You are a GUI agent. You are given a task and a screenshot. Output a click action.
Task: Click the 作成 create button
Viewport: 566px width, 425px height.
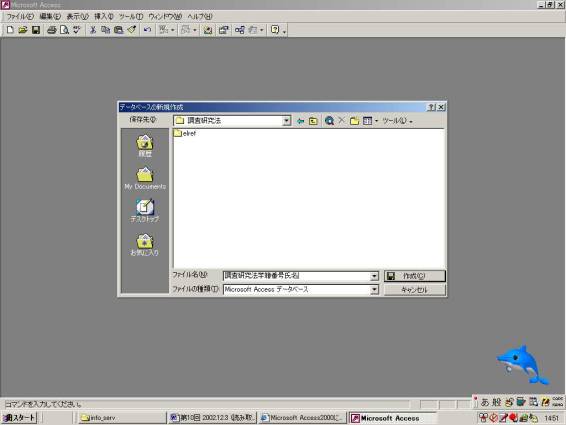[x=415, y=276]
